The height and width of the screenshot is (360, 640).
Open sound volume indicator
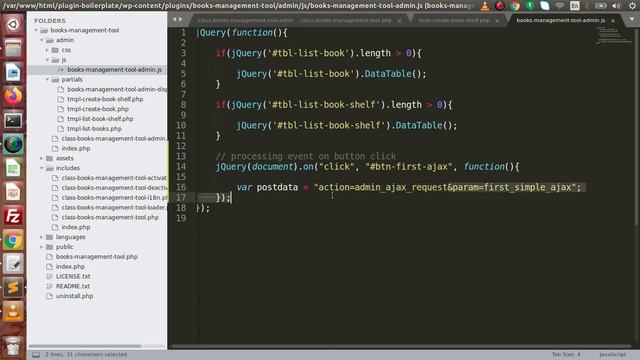[x=616, y=6]
